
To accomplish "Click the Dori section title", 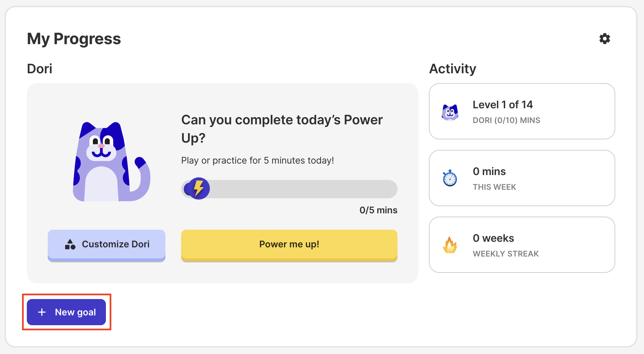I will tap(40, 69).
